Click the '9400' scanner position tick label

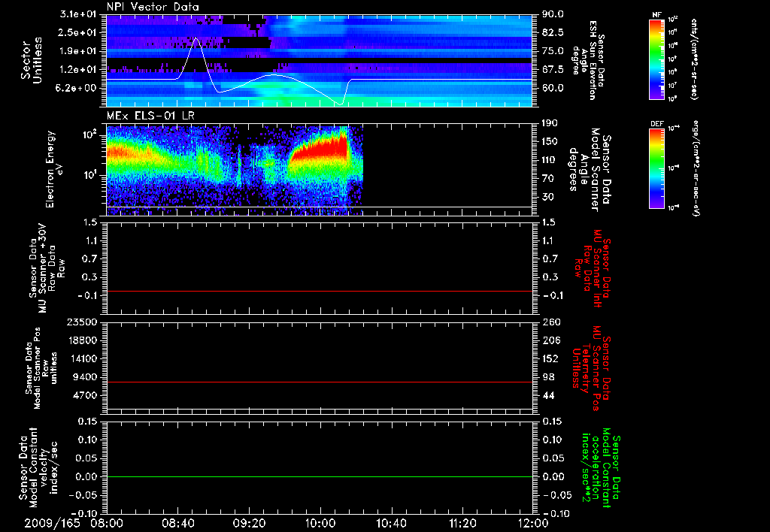(86, 377)
